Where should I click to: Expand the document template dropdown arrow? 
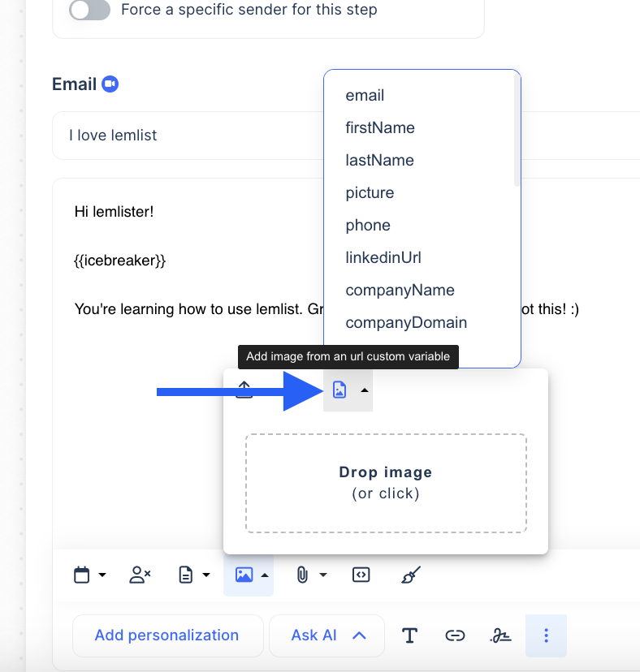(x=206, y=575)
